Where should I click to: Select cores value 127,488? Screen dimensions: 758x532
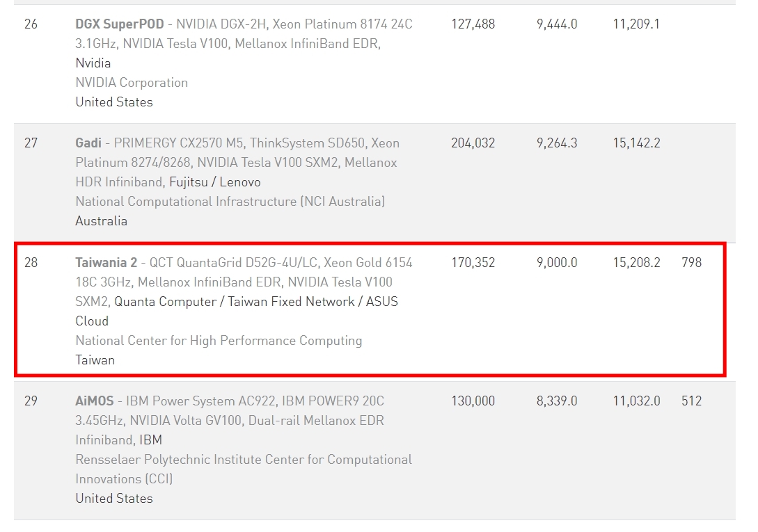coord(473,24)
